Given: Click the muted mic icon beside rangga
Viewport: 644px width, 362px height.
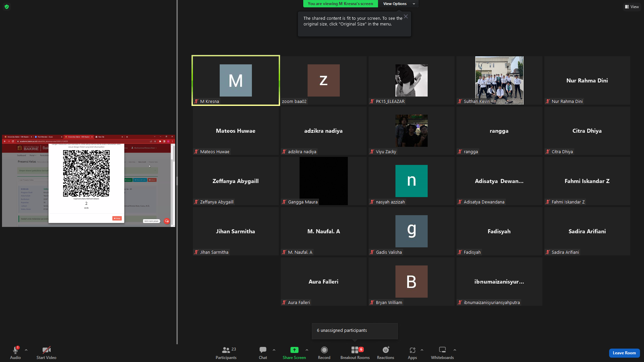Looking at the screenshot, I should click(460, 152).
